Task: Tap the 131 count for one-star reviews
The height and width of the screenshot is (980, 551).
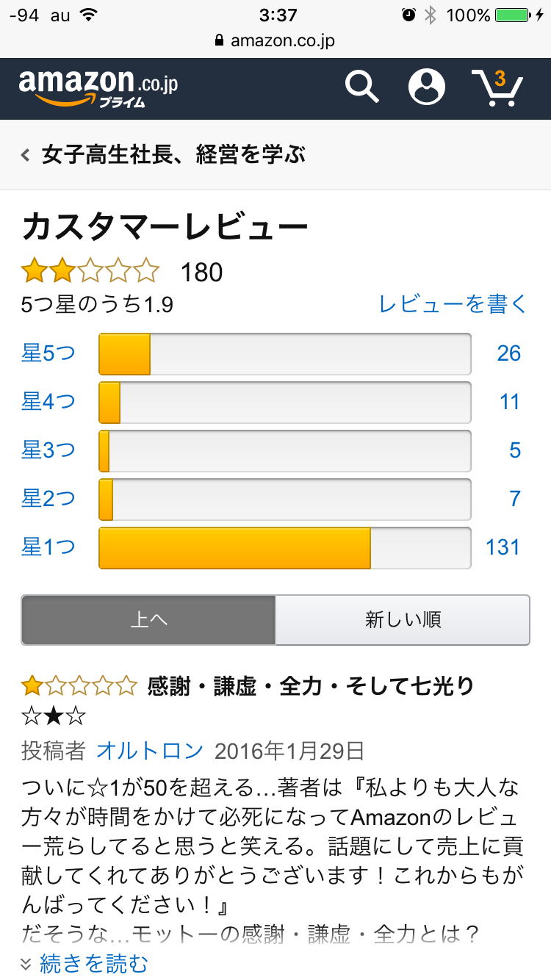Action: pyautogui.click(x=503, y=547)
